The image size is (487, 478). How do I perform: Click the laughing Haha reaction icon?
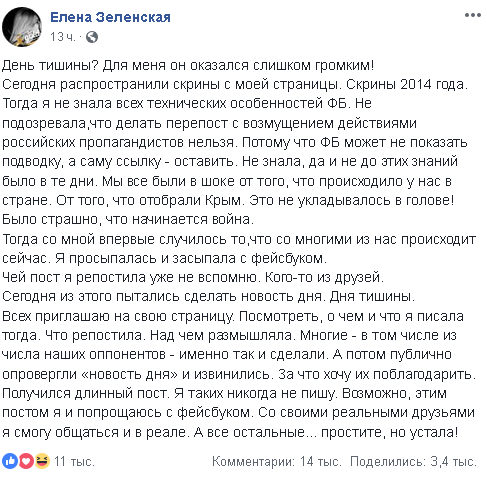click(42, 461)
